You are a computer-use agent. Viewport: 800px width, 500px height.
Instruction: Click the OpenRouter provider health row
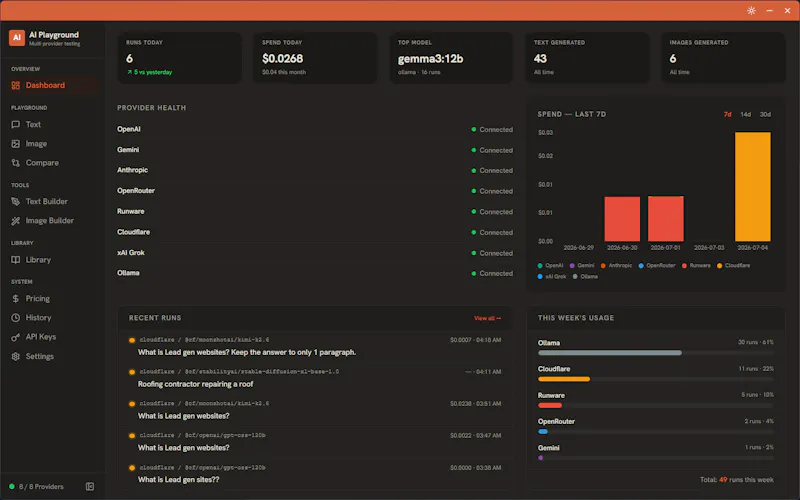315,191
